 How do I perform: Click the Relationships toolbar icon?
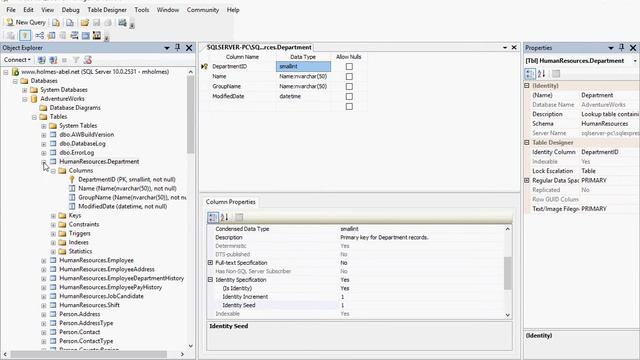click(40, 36)
